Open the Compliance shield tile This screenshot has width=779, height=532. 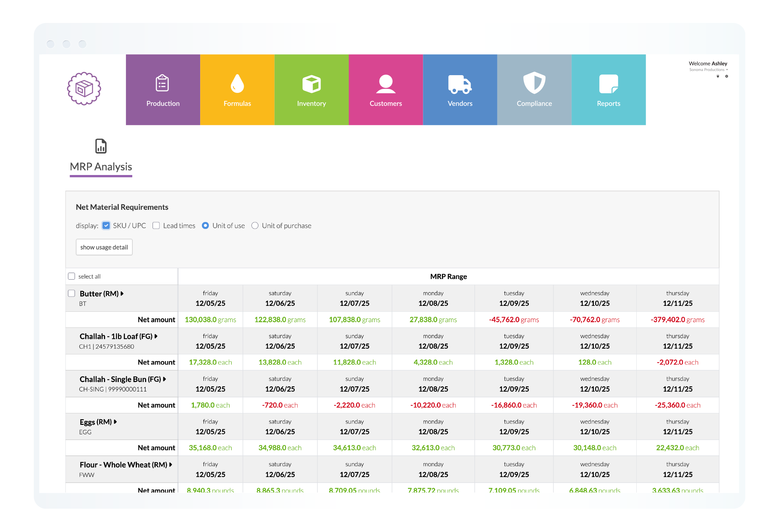pos(534,90)
